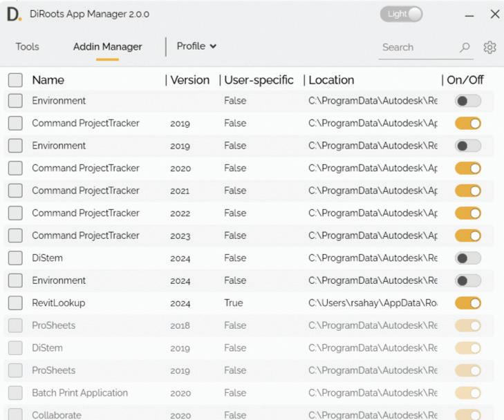Close the DiRoots App Manager window
The width and height of the screenshot is (504, 420).
pyautogui.click(x=495, y=14)
